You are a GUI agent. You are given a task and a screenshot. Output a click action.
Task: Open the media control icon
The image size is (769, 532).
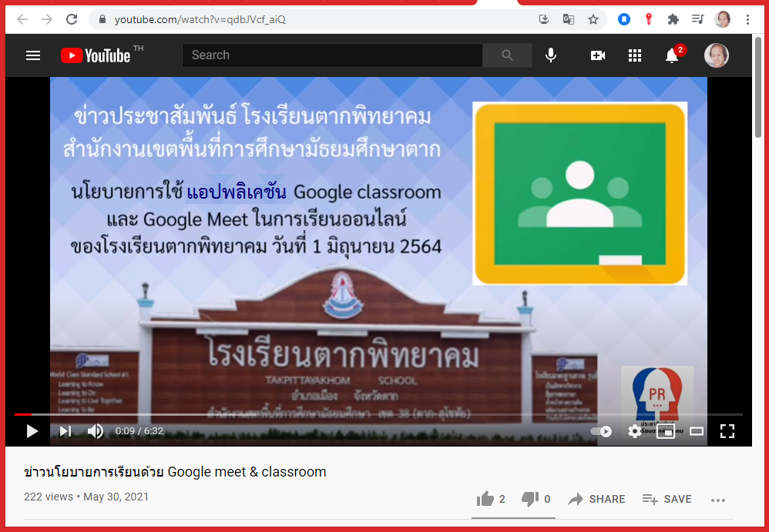point(697,19)
